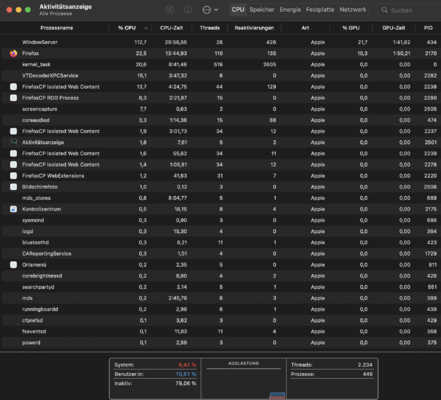This screenshot has height=400, width=441.
Task: Click the Firefox app icon in the list
Action: coord(13,53)
